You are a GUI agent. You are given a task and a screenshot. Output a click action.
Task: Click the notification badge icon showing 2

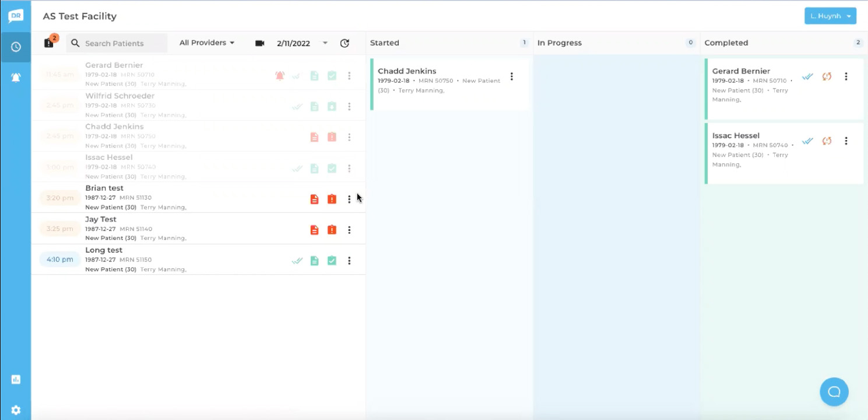click(50, 43)
